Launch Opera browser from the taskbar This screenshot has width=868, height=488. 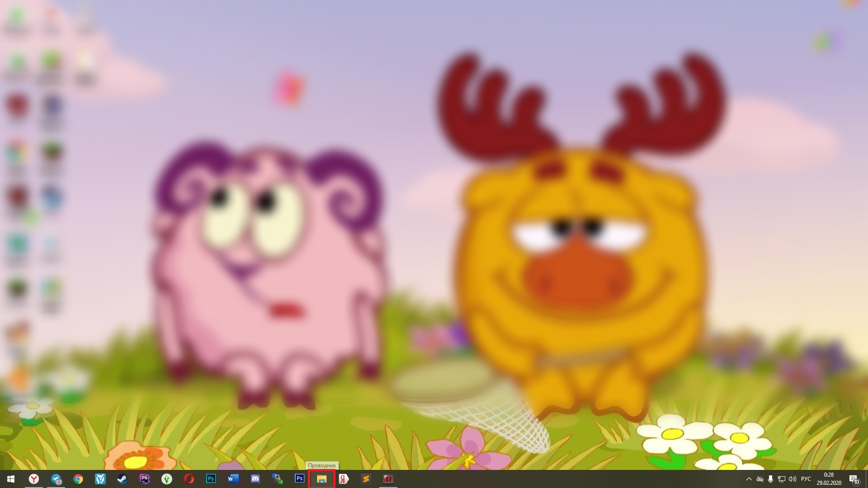189,479
